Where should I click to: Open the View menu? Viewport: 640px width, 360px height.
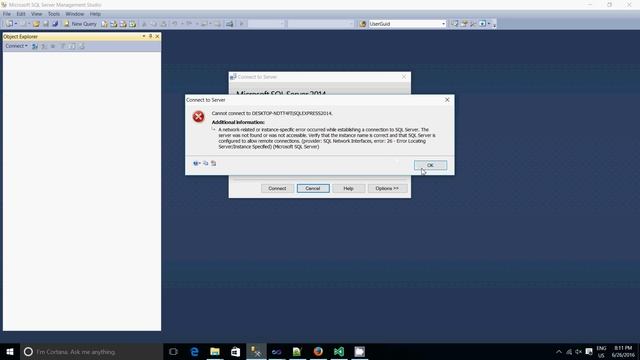click(x=36, y=14)
